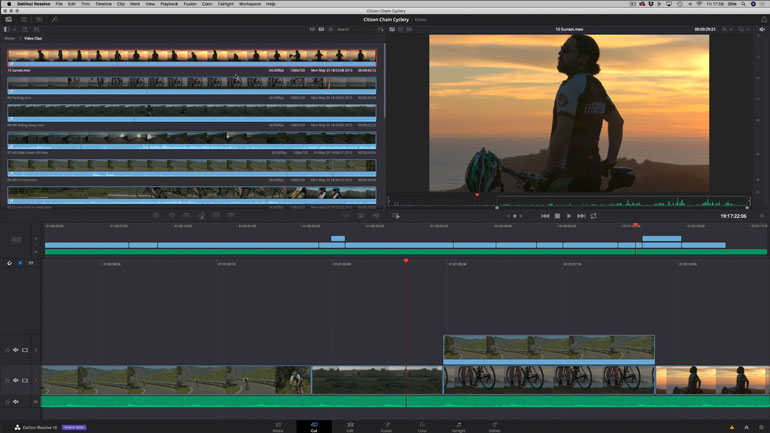770x433 pixels.
Task: Click the Smart Insert edit icon
Action: point(156,216)
